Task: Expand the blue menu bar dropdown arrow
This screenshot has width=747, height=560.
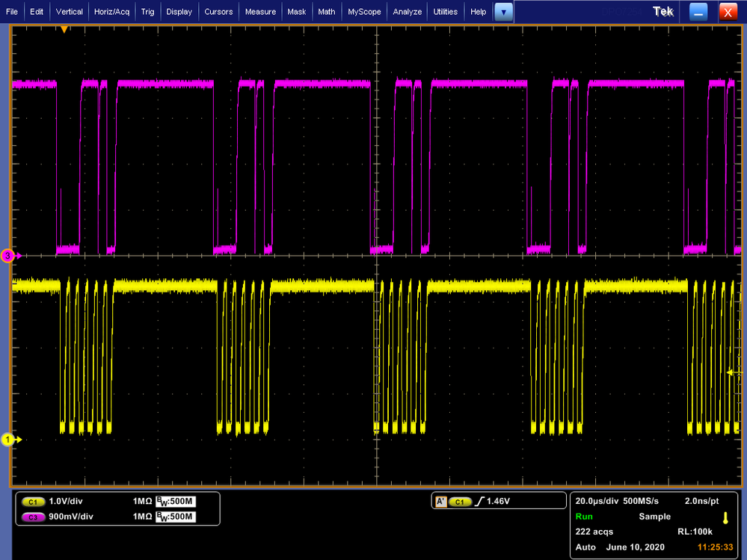Action: click(504, 12)
